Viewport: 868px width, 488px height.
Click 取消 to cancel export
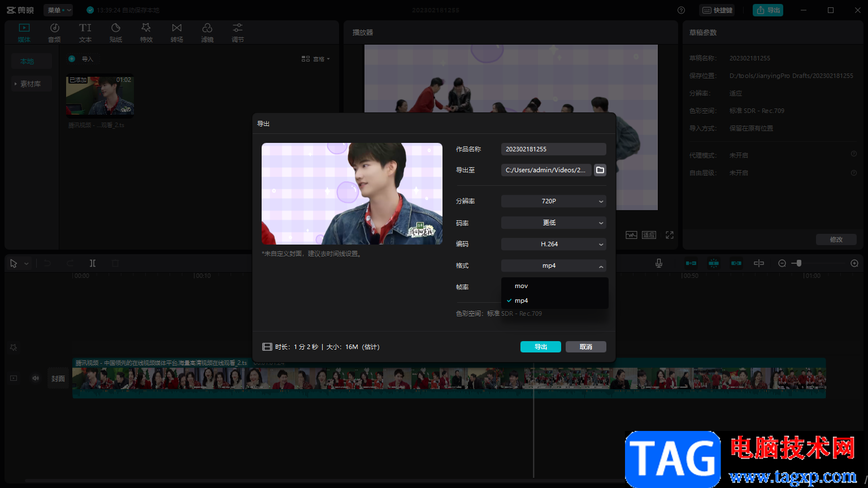[x=586, y=347]
